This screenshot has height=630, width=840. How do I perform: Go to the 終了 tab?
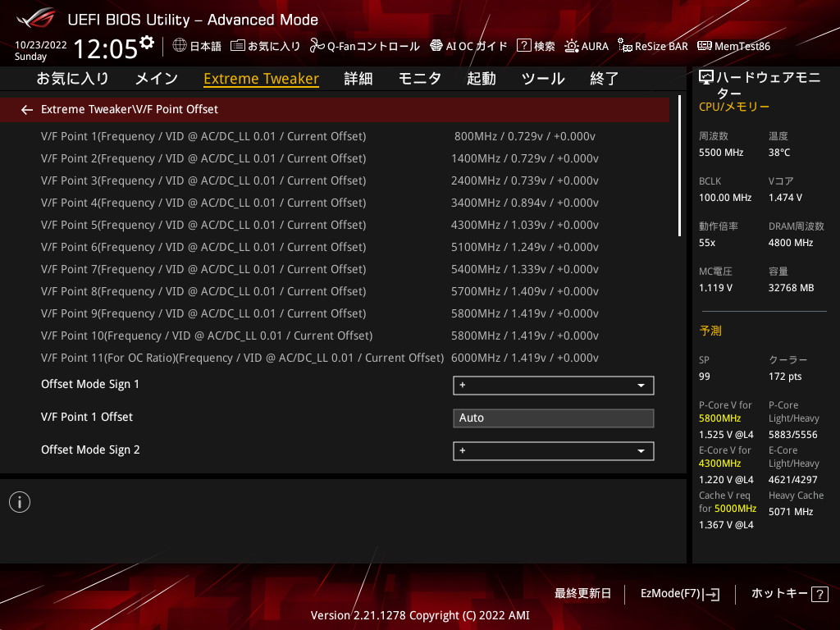tap(605, 79)
